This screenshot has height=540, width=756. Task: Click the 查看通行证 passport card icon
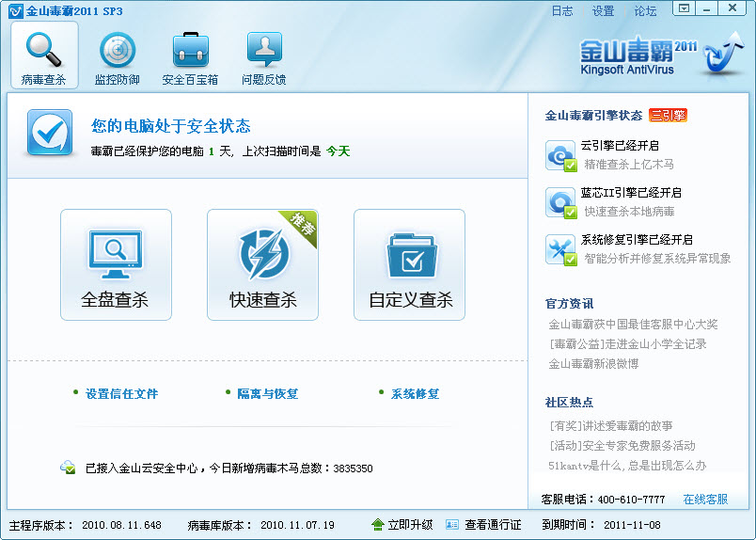point(452,524)
